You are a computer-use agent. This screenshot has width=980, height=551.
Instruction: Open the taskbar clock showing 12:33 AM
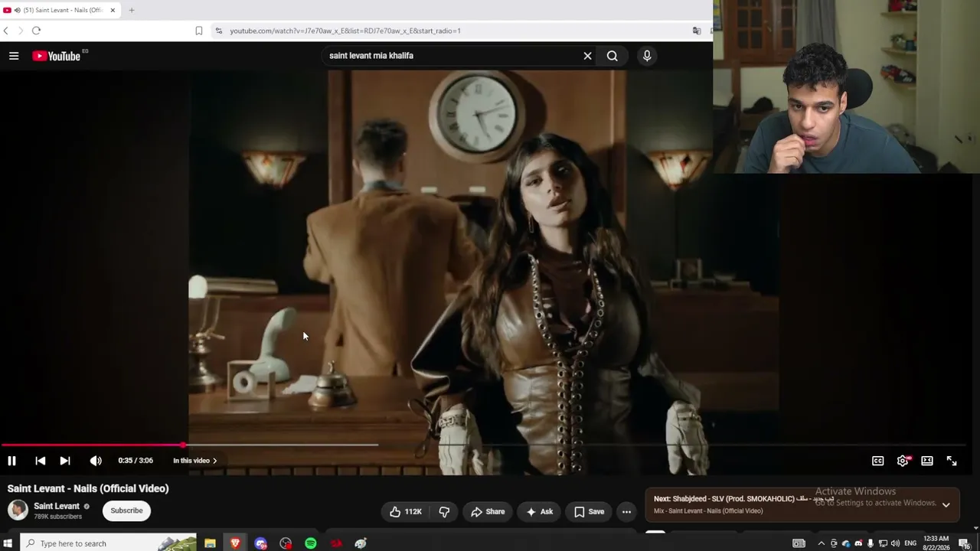click(936, 543)
